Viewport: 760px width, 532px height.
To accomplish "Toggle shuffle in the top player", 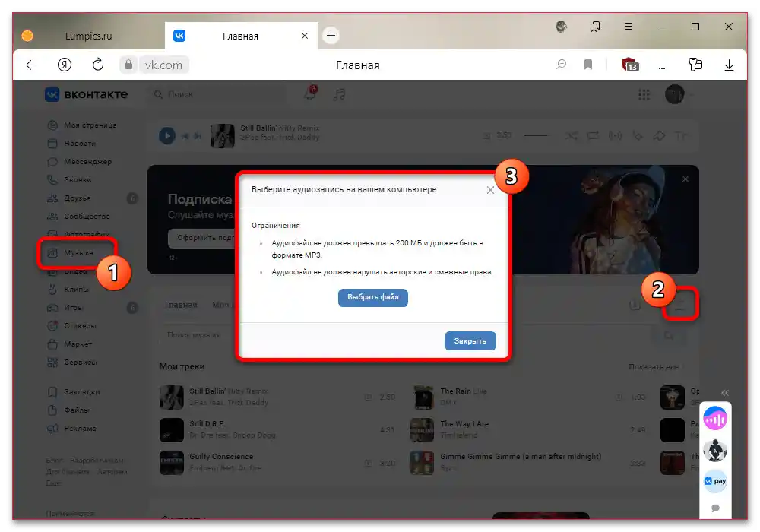I will point(571,136).
